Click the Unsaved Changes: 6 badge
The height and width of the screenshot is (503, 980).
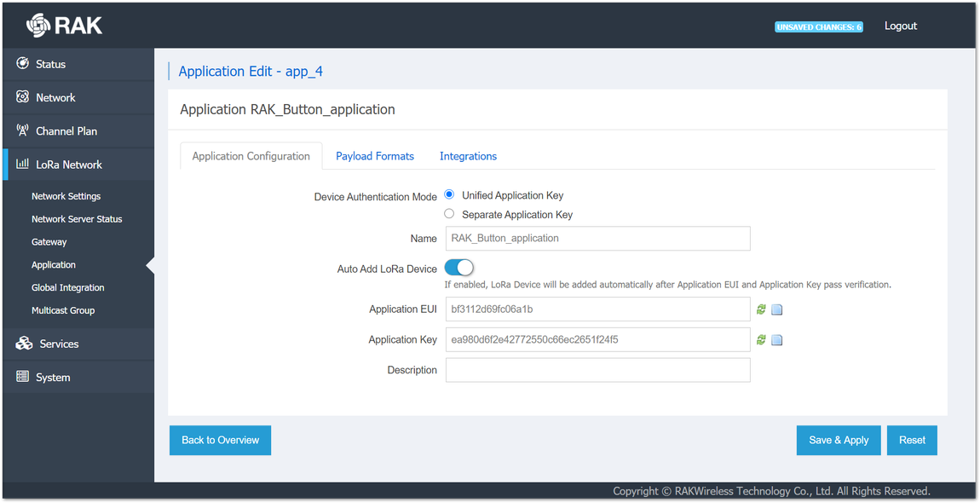819,27
